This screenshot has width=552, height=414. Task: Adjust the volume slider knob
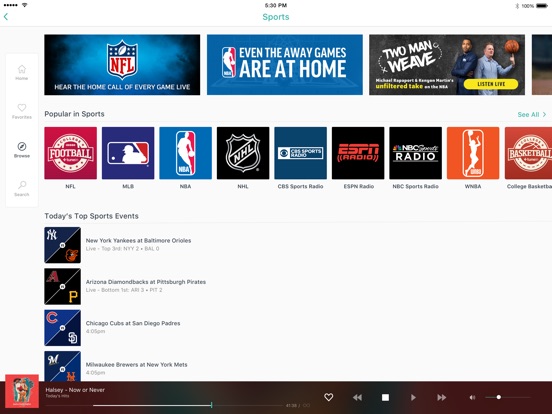[x=498, y=397]
